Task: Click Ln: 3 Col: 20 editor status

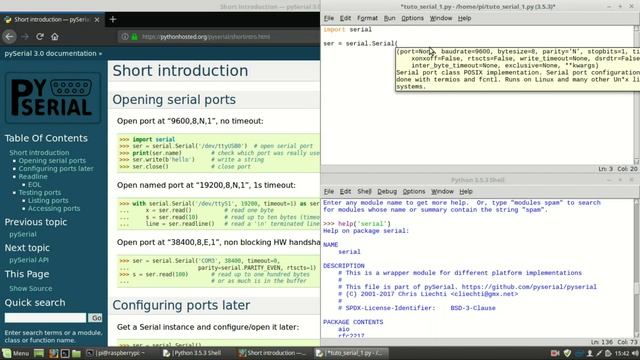Action: pos(618,169)
